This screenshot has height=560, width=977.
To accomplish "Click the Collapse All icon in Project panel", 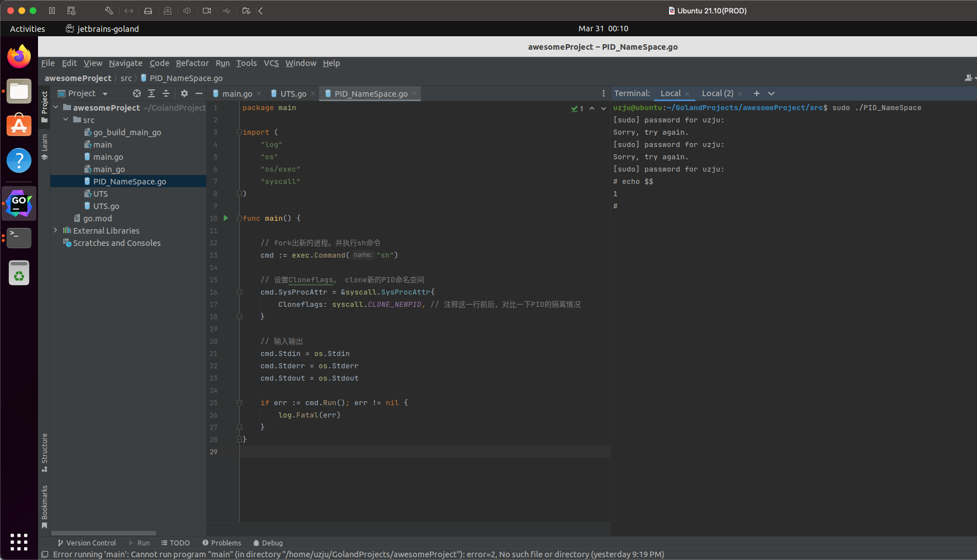I will 166,93.
